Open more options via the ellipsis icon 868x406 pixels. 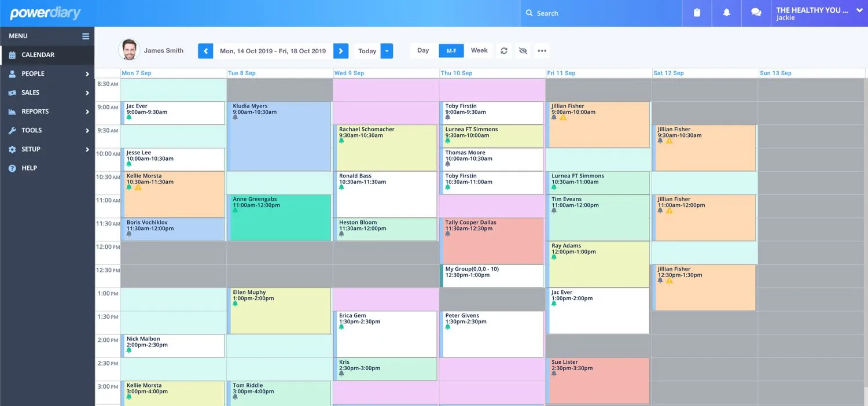pyautogui.click(x=542, y=50)
